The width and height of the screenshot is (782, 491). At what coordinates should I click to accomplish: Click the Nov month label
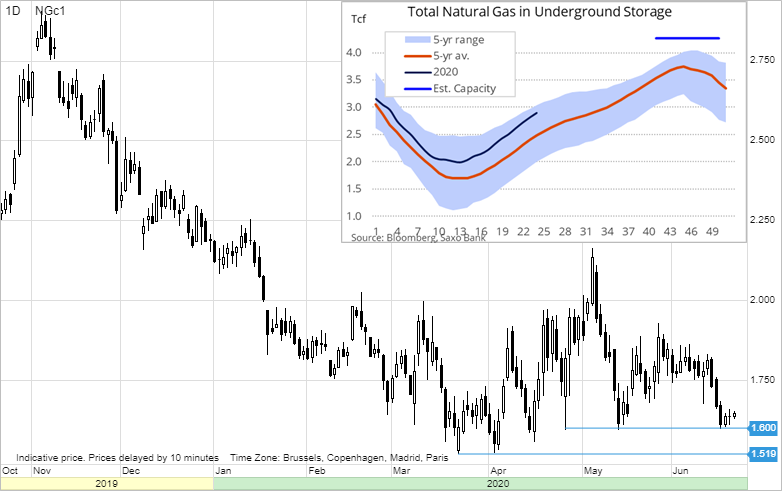point(42,471)
